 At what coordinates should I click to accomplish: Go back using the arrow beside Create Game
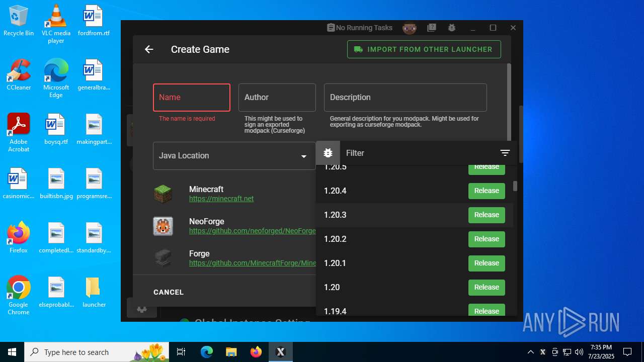(x=149, y=49)
